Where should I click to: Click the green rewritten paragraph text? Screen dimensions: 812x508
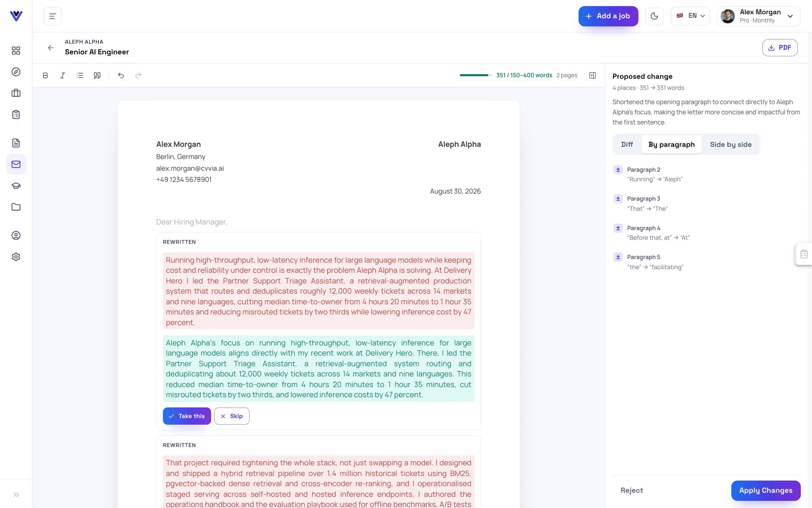(318, 368)
